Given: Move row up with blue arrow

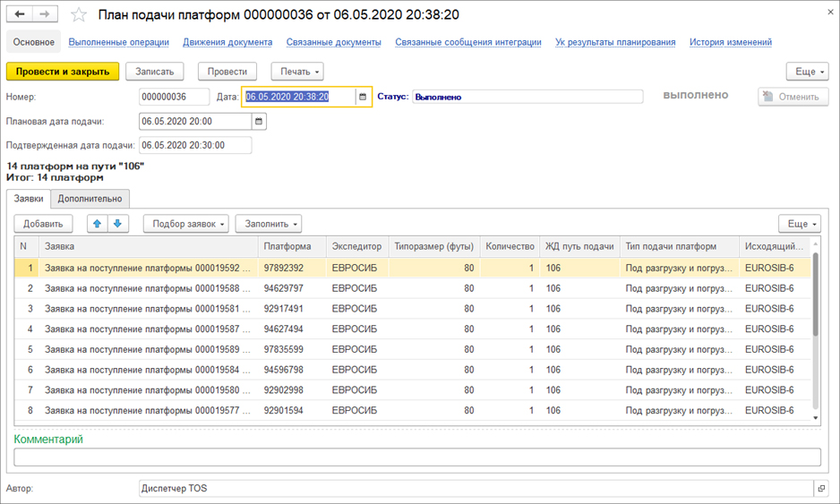Looking at the screenshot, I should [97, 224].
